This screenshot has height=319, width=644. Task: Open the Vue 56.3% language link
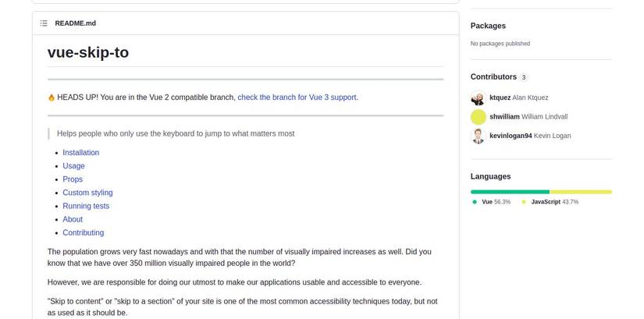pos(496,202)
